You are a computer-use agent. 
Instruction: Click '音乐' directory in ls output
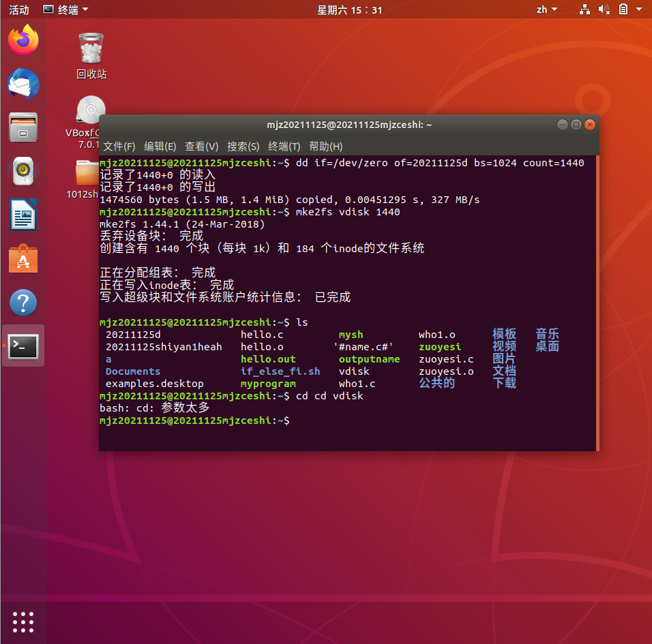coord(547,334)
